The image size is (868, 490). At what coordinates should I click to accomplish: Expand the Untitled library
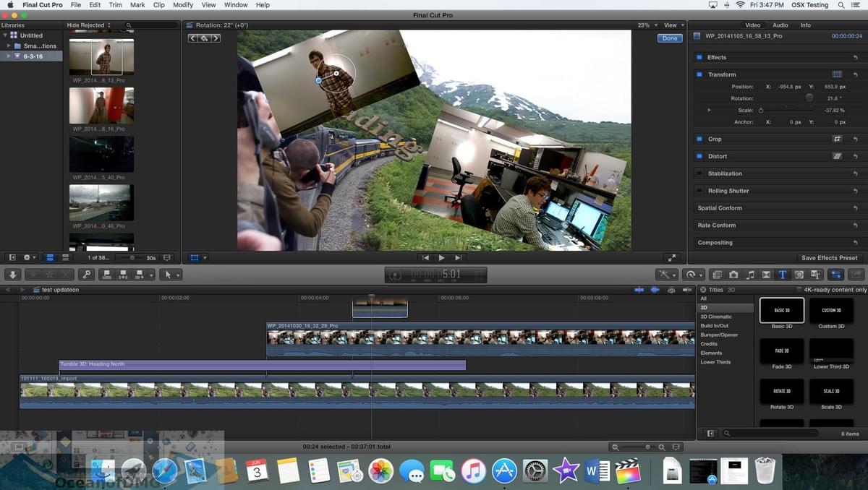(x=6, y=35)
